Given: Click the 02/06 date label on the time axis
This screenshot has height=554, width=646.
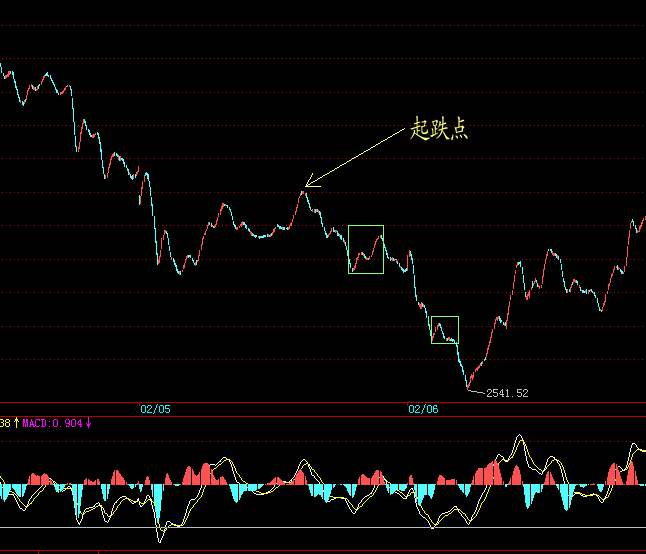Looking at the screenshot, I should point(423,409).
